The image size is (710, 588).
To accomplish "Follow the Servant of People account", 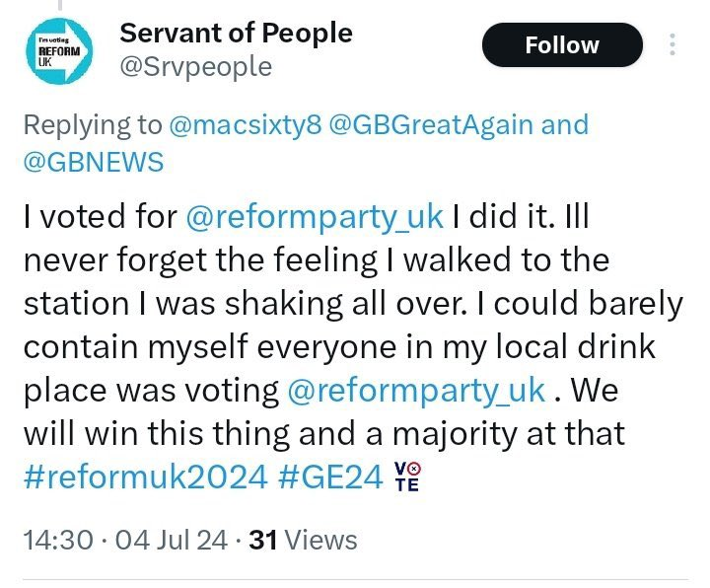I will (x=562, y=45).
